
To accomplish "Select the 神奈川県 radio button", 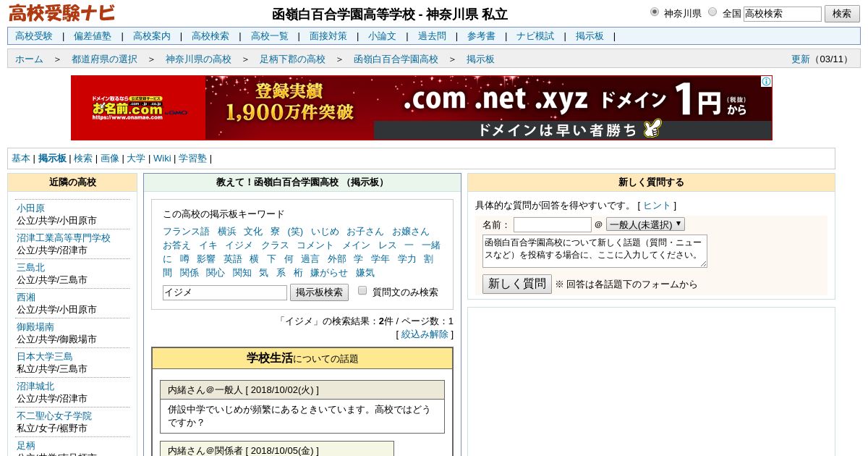I will click(655, 12).
